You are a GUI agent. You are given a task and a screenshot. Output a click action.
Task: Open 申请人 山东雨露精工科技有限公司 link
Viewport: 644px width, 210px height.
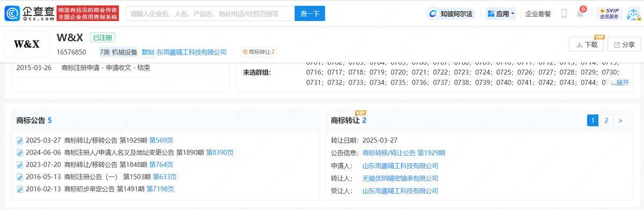pyautogui.click(x=400, y=166)
